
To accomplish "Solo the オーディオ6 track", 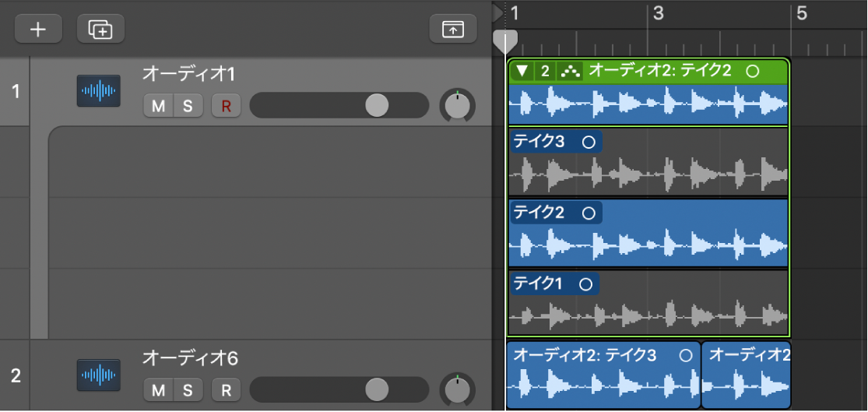I will 188,389.
